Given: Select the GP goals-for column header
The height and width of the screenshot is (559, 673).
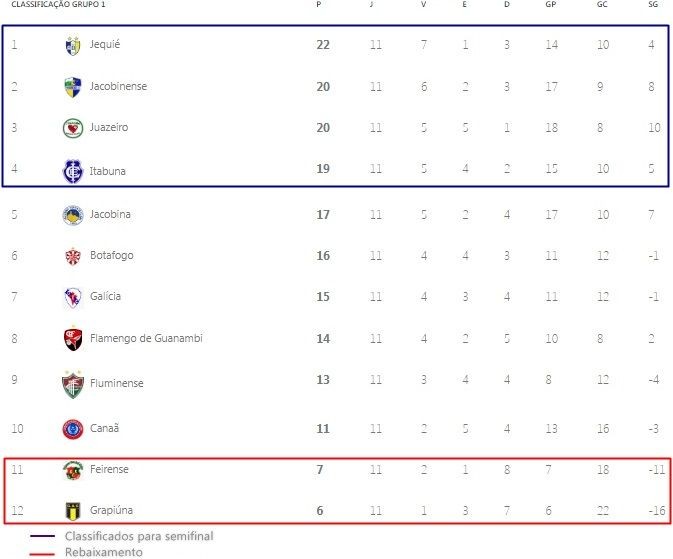Looking at the screenshot, I should (x=551, y=4).
